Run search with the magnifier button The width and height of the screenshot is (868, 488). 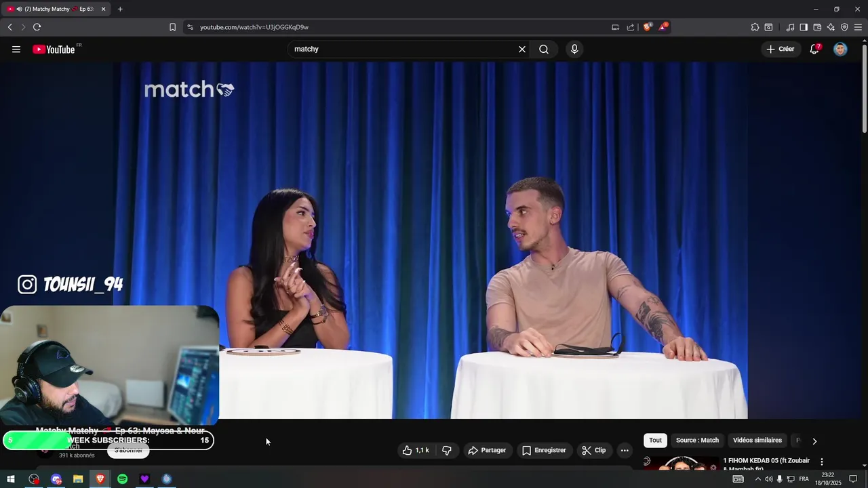tap(544, 49)
